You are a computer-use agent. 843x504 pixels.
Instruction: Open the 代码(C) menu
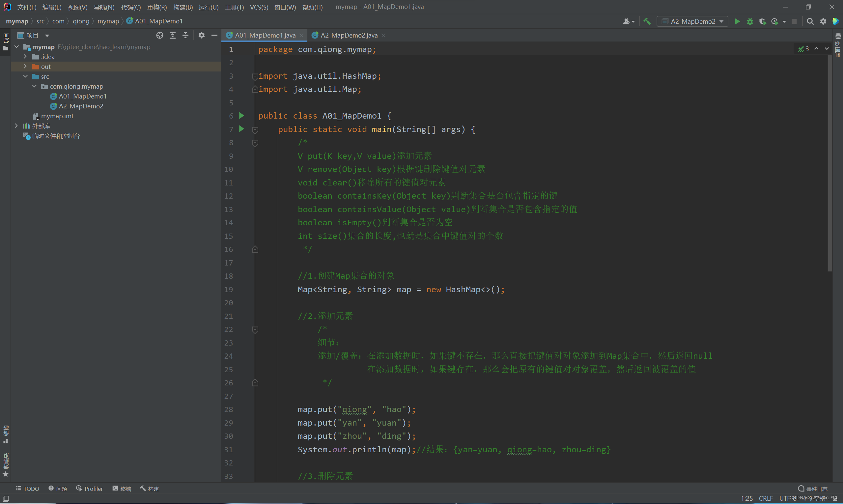[x=131, y=7]
